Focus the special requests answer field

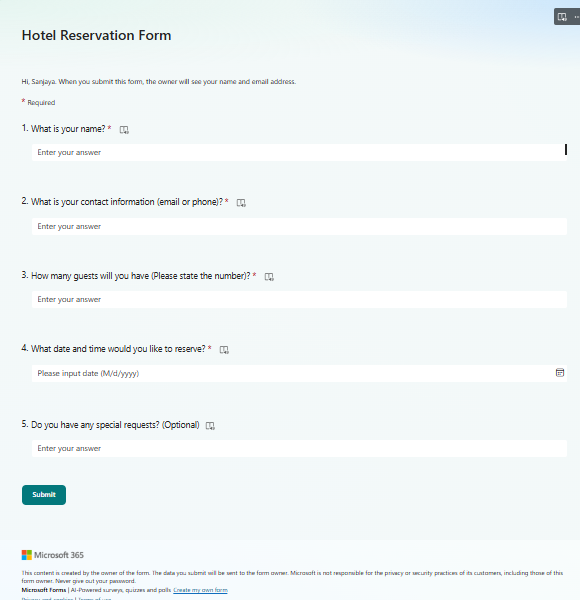299,448
